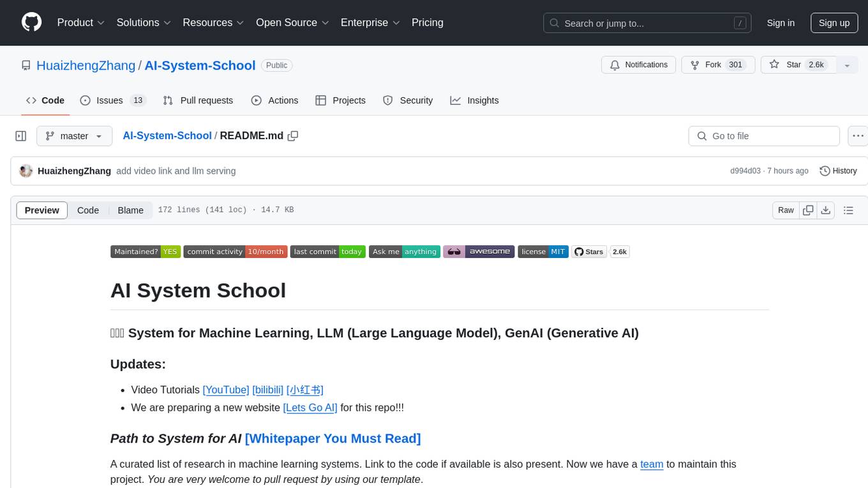Switch to Blame view

pos(131,210)
